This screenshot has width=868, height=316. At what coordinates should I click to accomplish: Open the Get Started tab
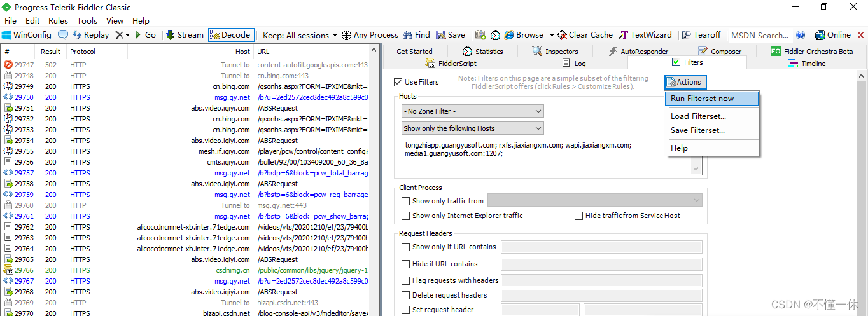tap(414, 52)
